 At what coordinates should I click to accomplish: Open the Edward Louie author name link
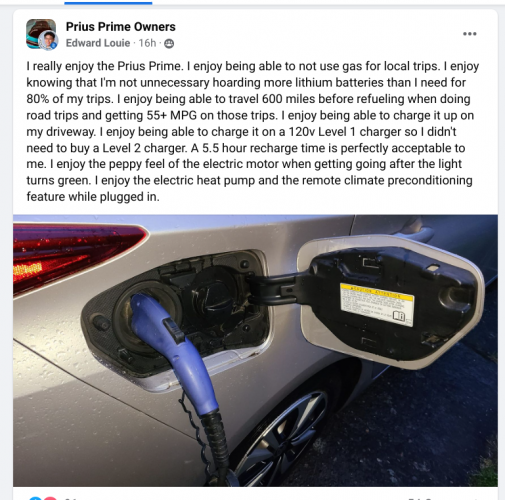point(98,43)
